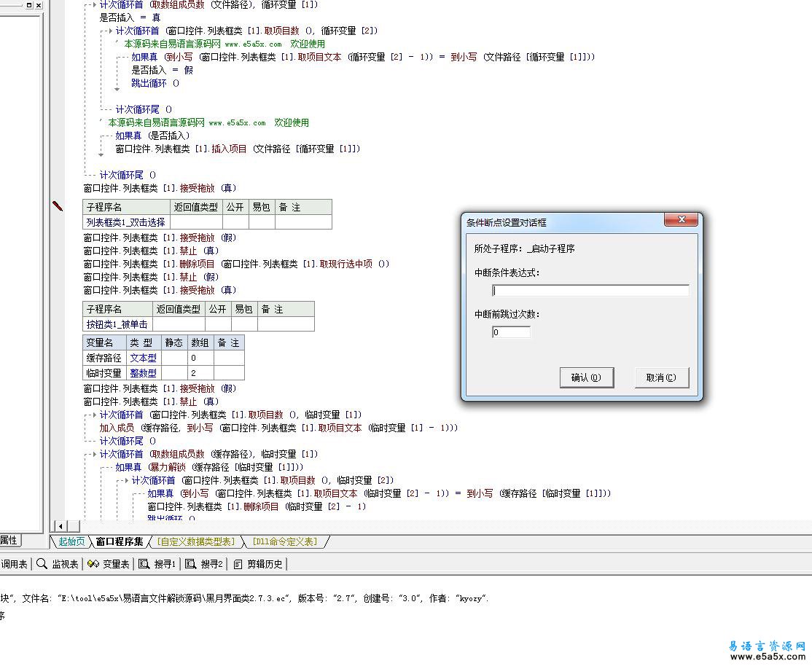Focus the 中断条件表达式 input field
Screen dimensions: 812x666
(x=590, y=291)
